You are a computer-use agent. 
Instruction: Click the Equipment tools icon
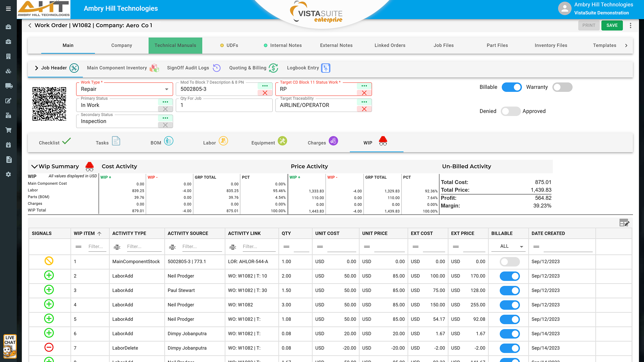point(282,141)
